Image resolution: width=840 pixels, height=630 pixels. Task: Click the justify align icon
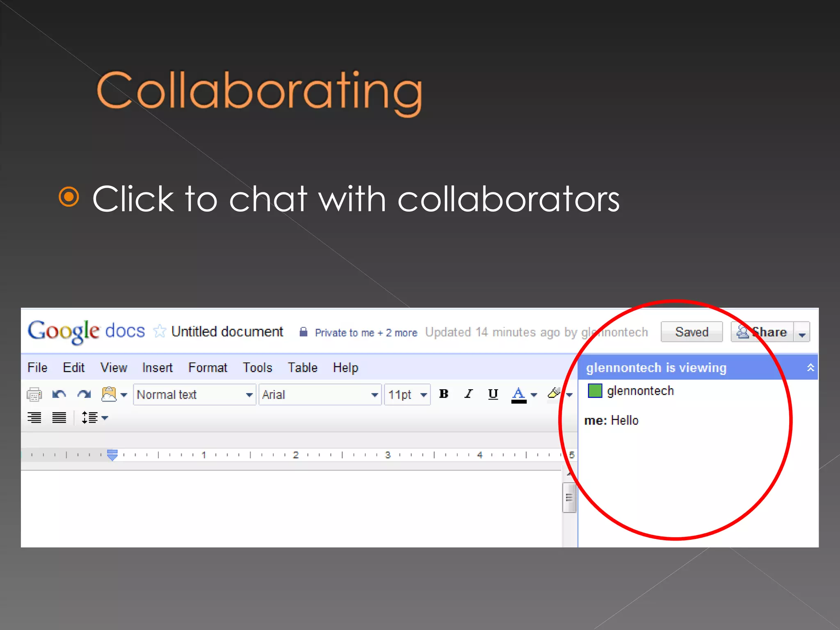point(59,418)
